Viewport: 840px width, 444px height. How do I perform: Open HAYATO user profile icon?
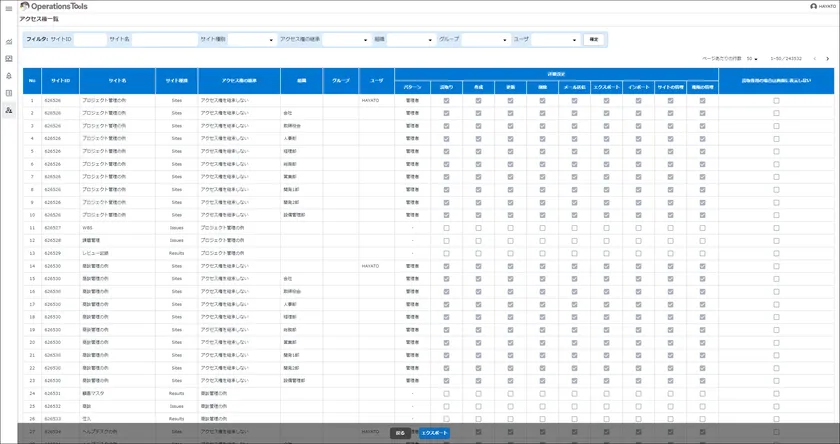[814, 6]
